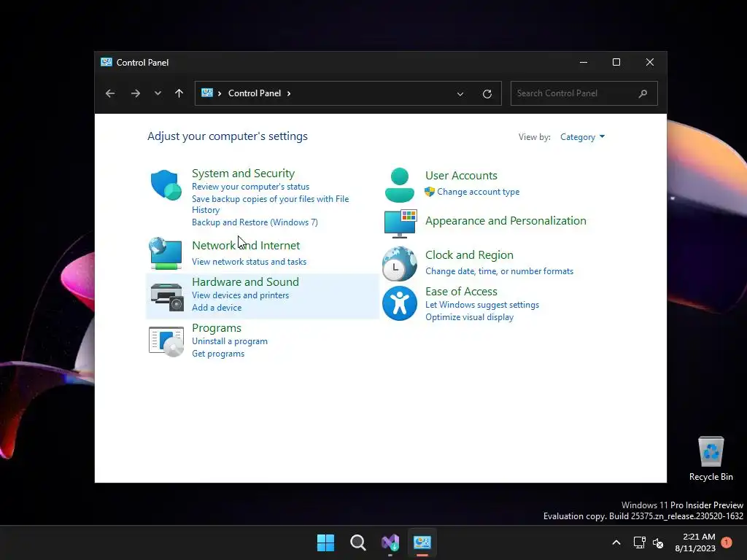Open the Recycle Bin desktop icon
The height and width of the screenshot is (560, 747).
click(711, 458)
